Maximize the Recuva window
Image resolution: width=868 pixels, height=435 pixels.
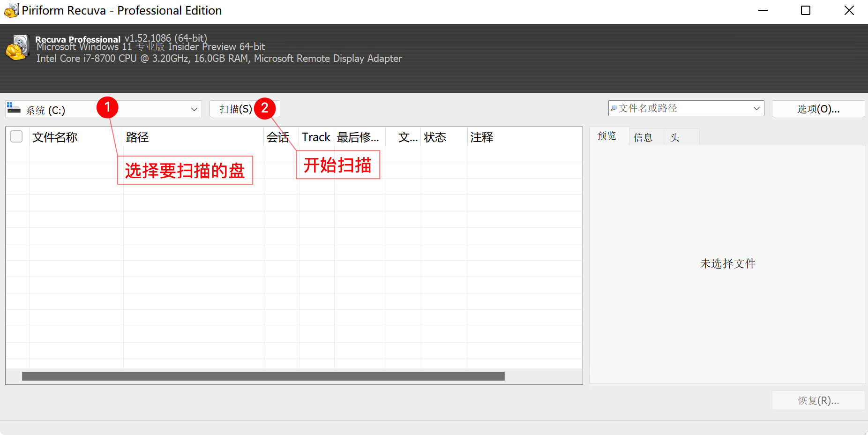coord(806,10)
